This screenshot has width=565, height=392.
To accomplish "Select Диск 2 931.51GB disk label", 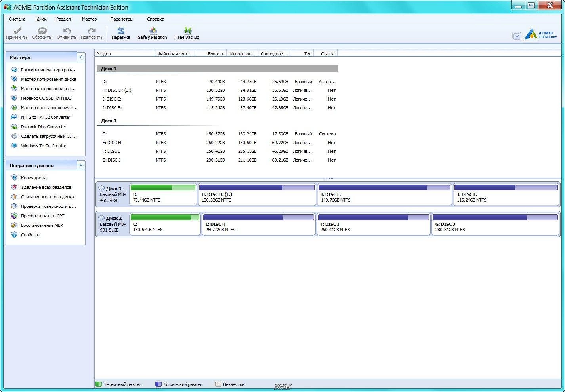I will click(x=113, y=224).
